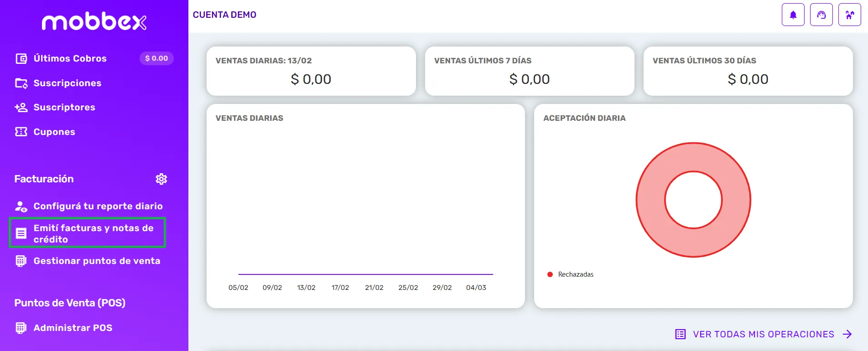Click the Cupones ticket icon
Screen dimensions: 868x351
pyautogui.click(x=21, y=132)
